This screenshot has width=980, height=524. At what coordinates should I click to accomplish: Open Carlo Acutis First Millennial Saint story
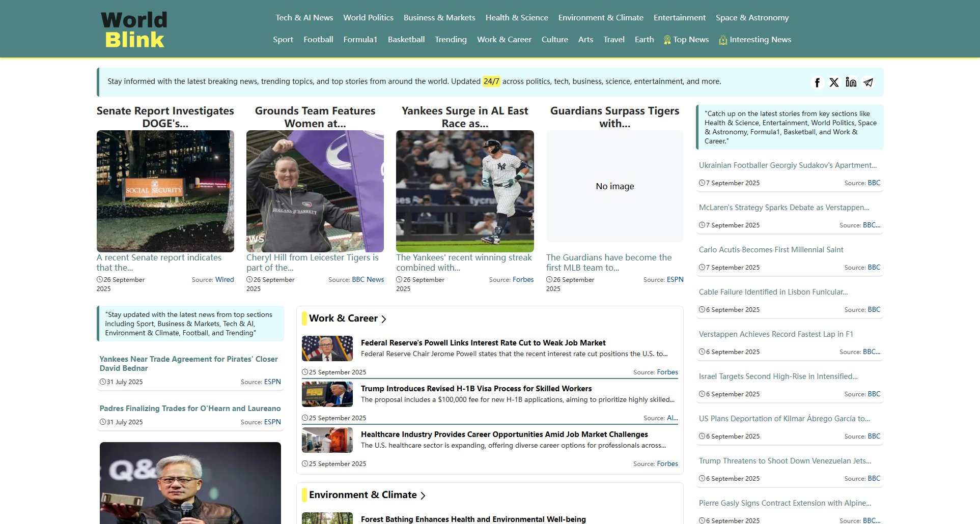point(771,250)
